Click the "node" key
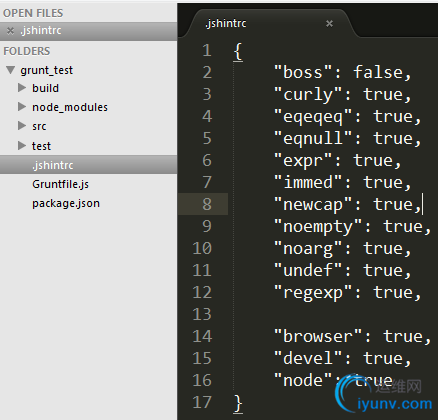 pyautogui.click(x=303, y=380)
